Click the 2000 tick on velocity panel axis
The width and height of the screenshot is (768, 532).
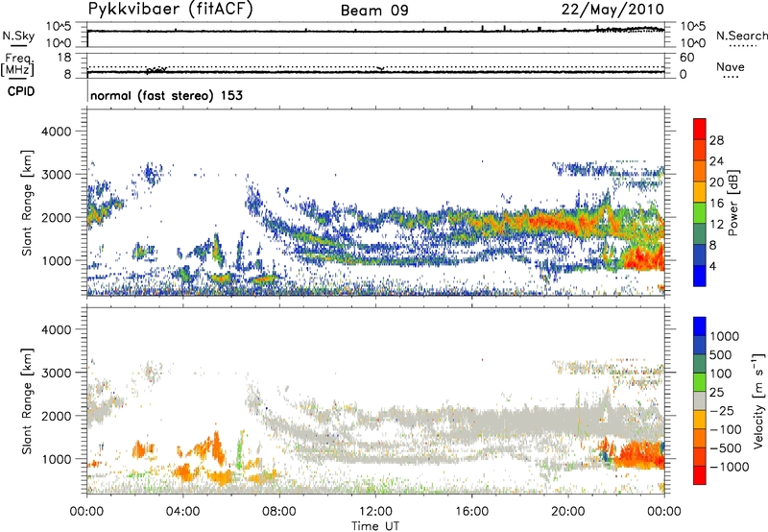click(x=57, y=416)
